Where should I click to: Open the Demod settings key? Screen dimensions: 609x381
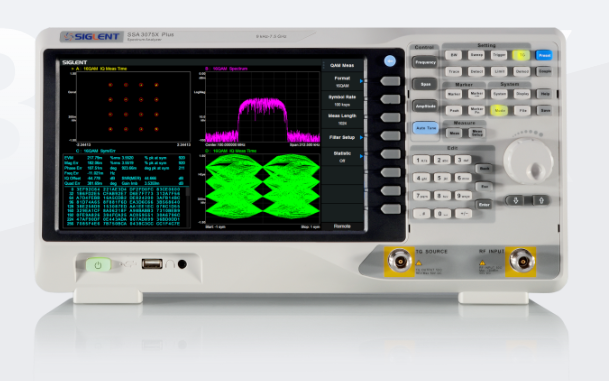pyautogui.click(x=522, y=71)
